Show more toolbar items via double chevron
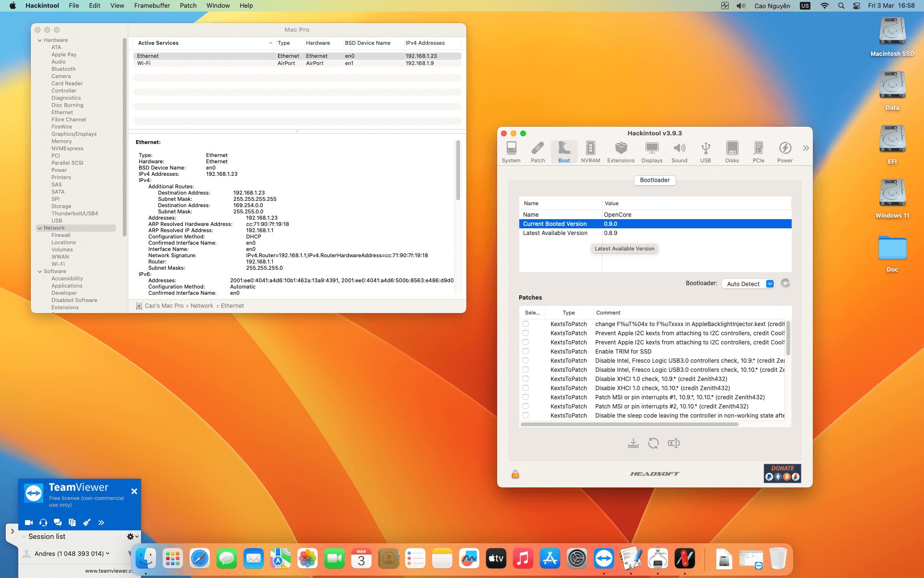Screen dimensions: 924x578 (x=806, y=148)
